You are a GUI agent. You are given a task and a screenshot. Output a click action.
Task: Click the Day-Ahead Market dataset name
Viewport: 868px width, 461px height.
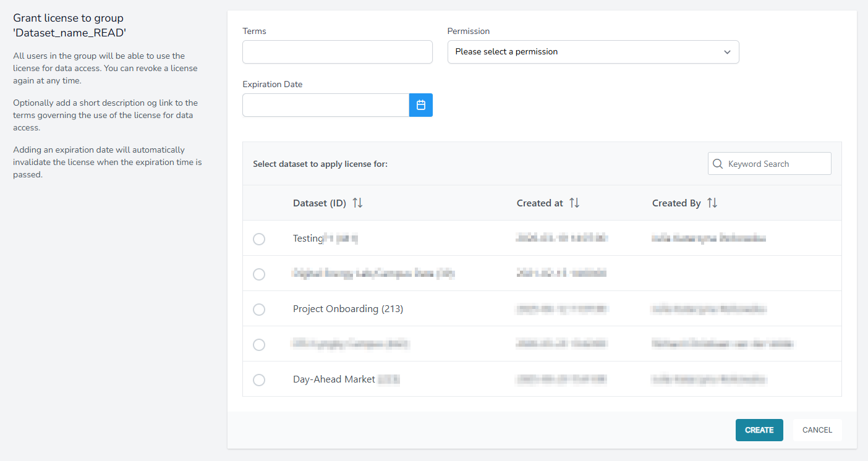[334, 379]
